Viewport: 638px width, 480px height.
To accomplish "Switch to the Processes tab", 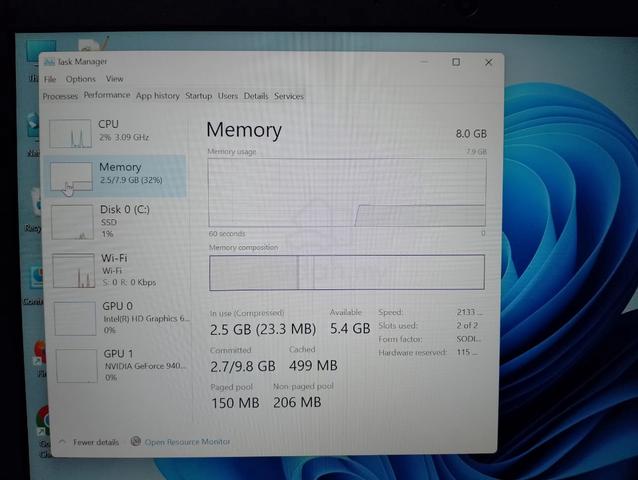I will click(60, 96).
